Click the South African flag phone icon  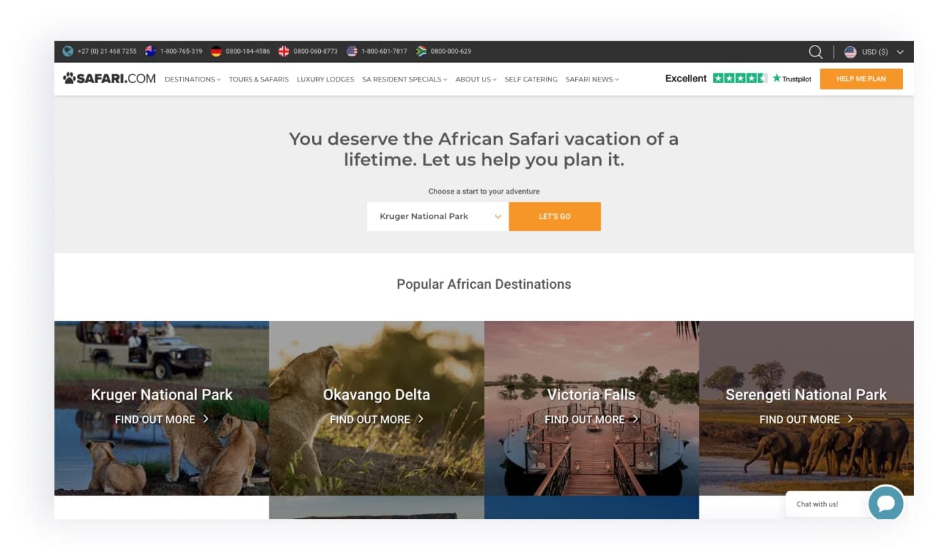[421, 51]
